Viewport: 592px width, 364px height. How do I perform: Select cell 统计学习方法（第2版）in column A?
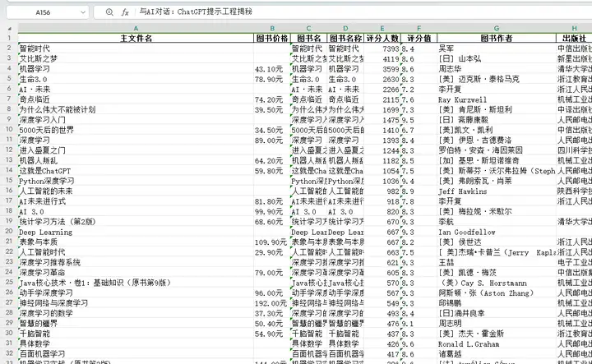[x=136, y=222]
